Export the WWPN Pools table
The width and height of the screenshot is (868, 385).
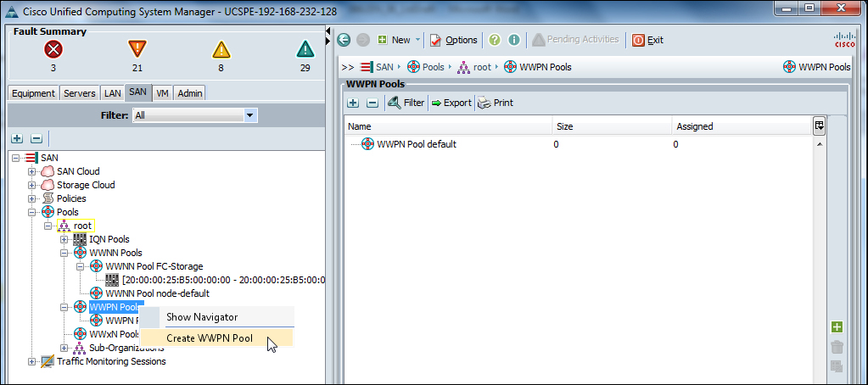[x=451, y=103]
